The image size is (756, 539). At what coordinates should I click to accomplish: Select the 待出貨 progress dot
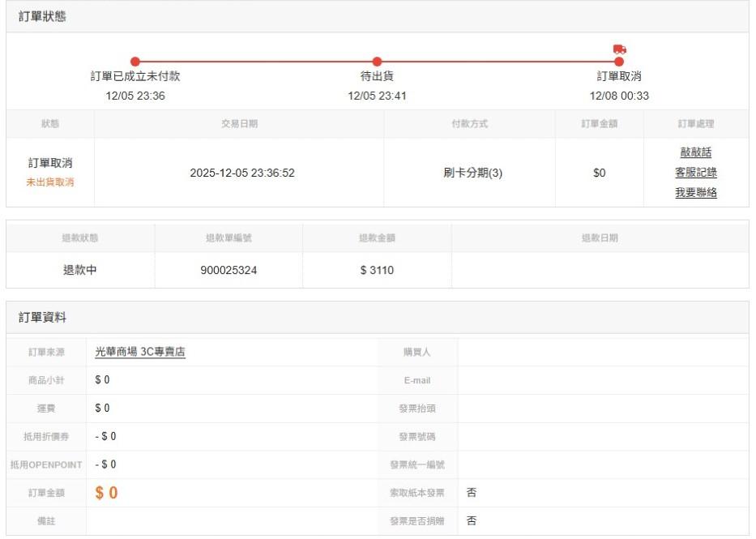coord(377,62)
